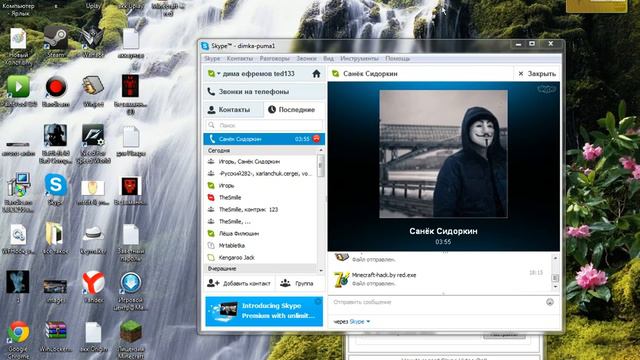This screenshot has height=360, width=640.
Task: Open the emoticon picker in message box
Action: click(x=550, y=302)
